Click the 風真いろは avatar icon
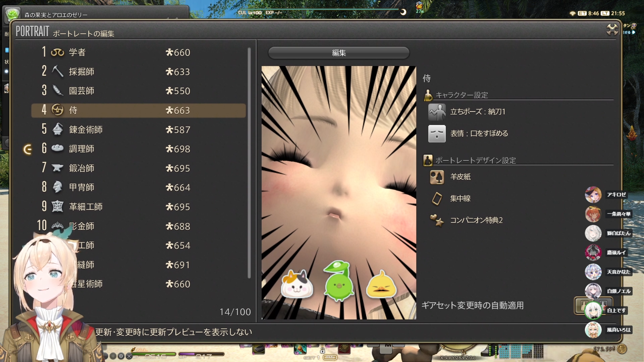 593,330
